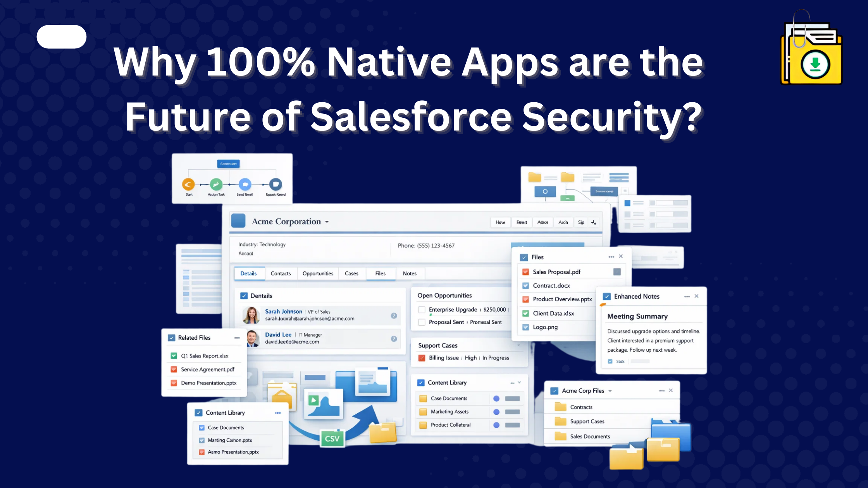The height and width of the screenshot is (488, 868).
Task: Click the blue Acme Corporation account icon
Action: [238, 221]
